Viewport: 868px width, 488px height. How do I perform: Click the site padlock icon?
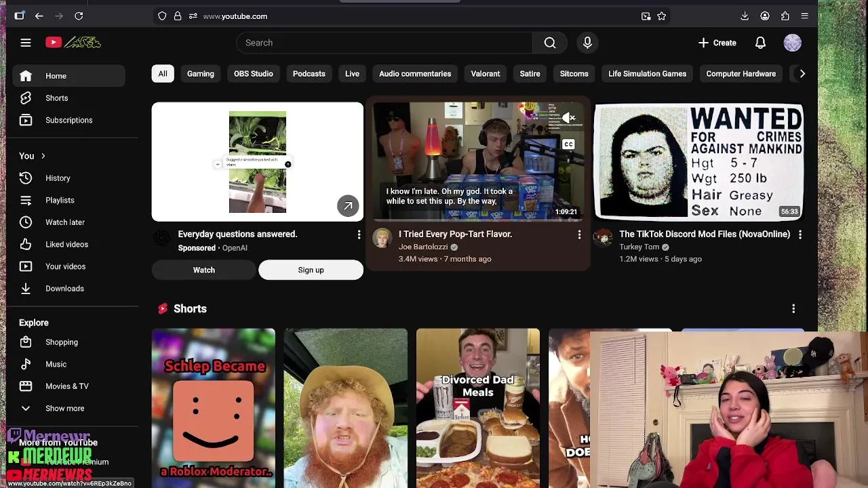[x=178, y=16]
